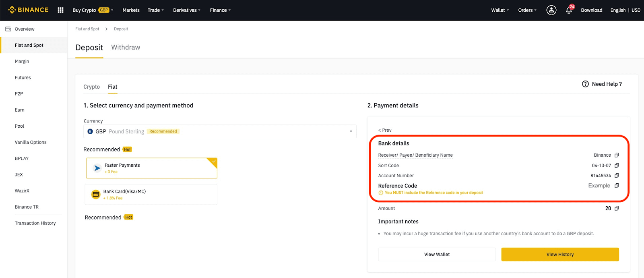Open the notifications bell icon
Screen dimensions: 644x278
(x=569, y=10)
